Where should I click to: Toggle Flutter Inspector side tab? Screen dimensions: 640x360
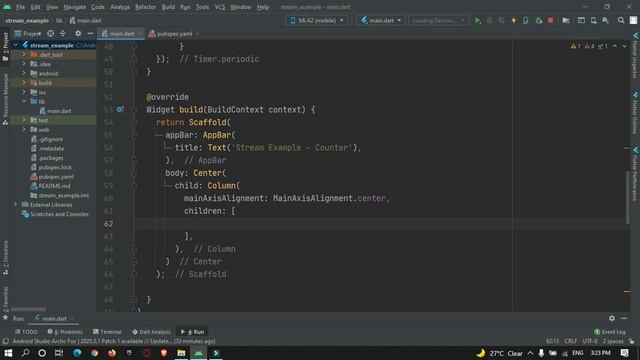pyautogui.click(x=635, y=56)
